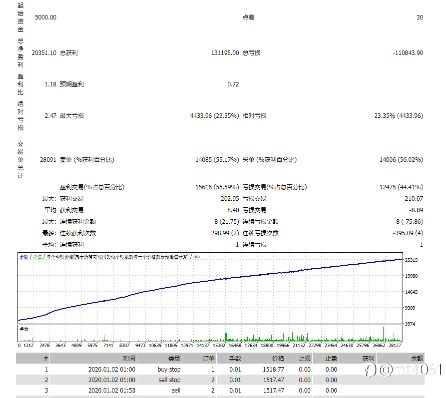Click expected payoff value 0.72
This screenshot has height=398, width=446.
point(233,84)
